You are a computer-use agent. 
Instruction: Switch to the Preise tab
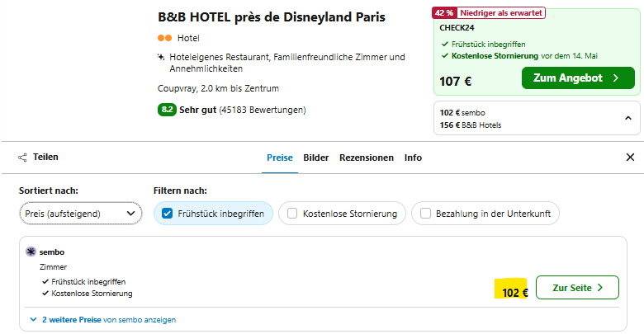click(280, 158)
